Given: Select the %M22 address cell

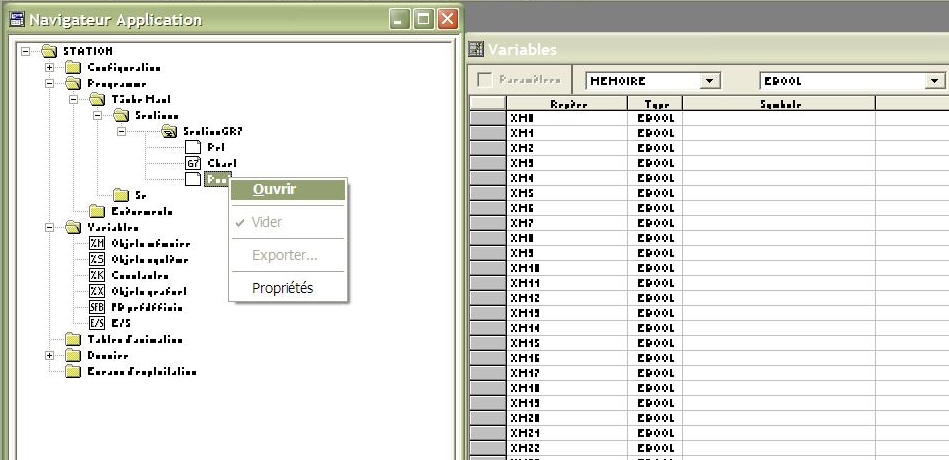Looking at the screenshot, I should coord(567,448).
